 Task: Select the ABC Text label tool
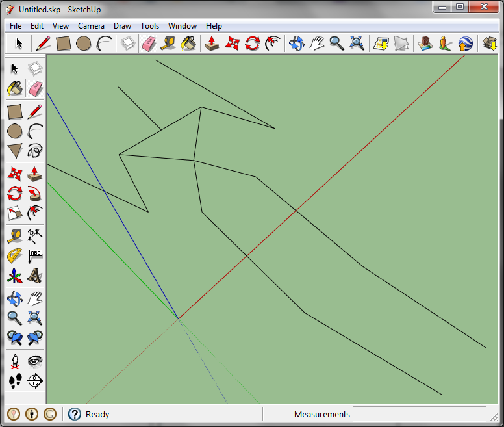point(34,256)
